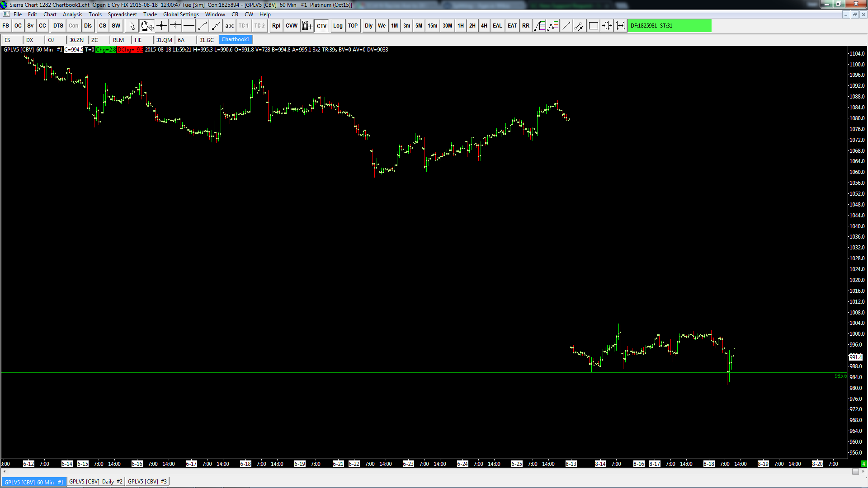Screen dimensions: 868x488
Task: Switch to GPLV5 Daily #2 tab
Action: (96, 482)
